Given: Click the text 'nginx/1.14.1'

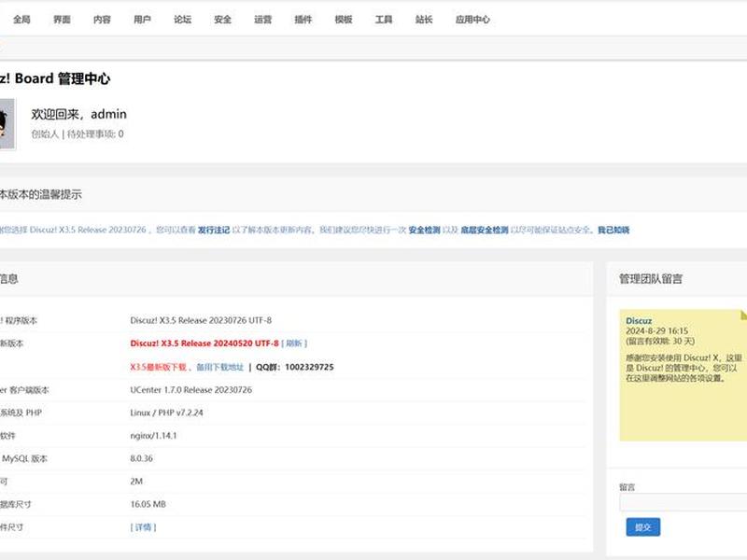Looking at the screenshot, I should coord(153,436).
